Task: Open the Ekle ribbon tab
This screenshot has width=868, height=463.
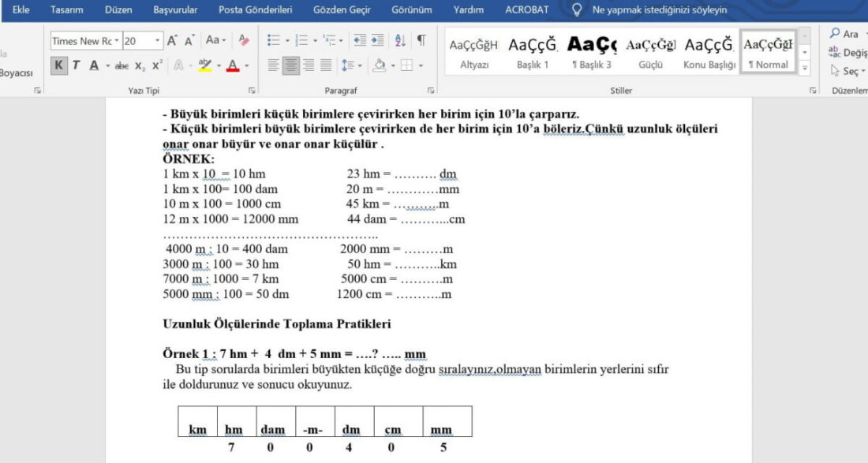Action: tap(21, 10)
